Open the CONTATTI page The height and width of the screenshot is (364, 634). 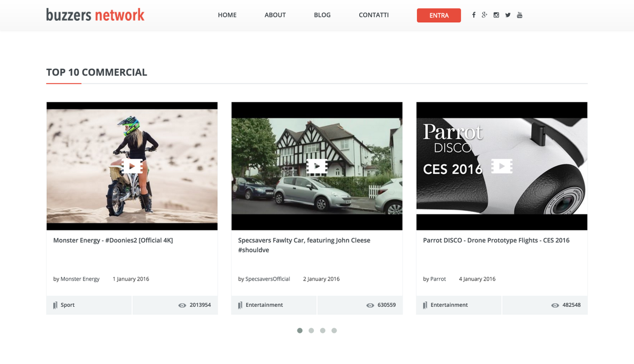(374, 15)
